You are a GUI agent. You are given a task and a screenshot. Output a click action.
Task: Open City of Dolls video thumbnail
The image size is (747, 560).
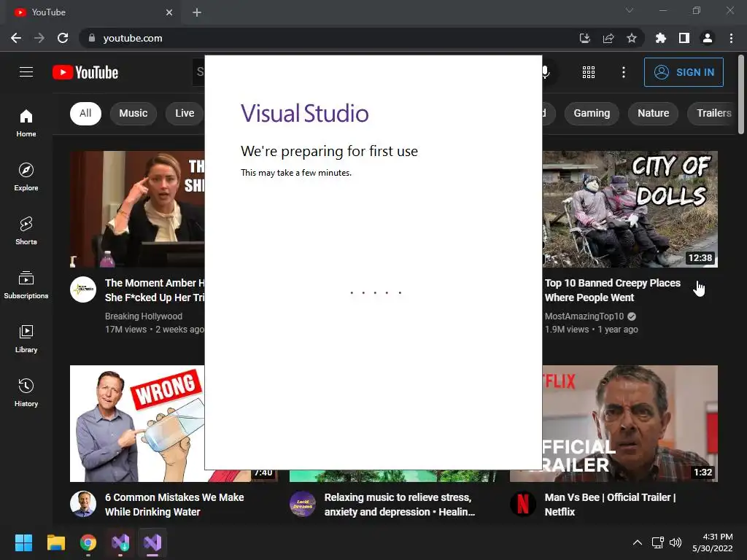(x=630, y=209)
